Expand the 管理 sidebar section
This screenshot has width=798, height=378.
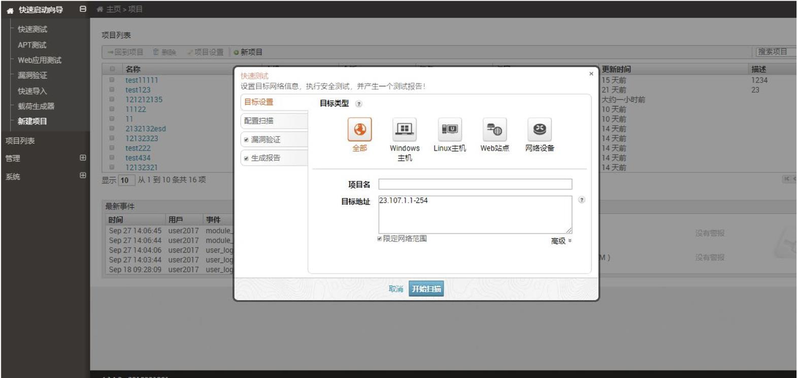coord(83,158)
